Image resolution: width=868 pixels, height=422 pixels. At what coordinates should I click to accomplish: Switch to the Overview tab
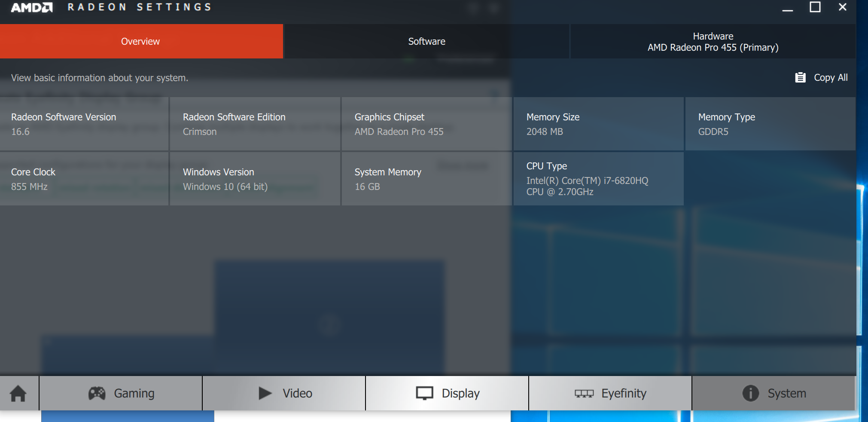point(141,41)
